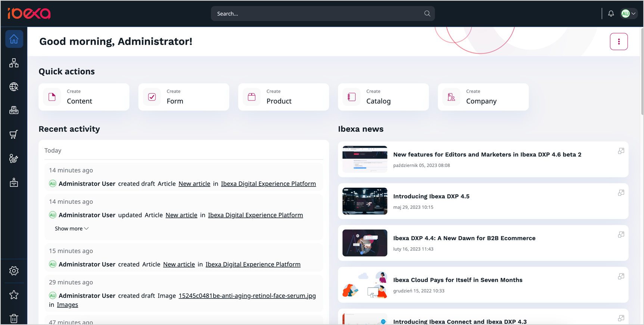Open the settings gear sidebar icon
This screenshot has width=644, height=325.
[x=14, y=271]
